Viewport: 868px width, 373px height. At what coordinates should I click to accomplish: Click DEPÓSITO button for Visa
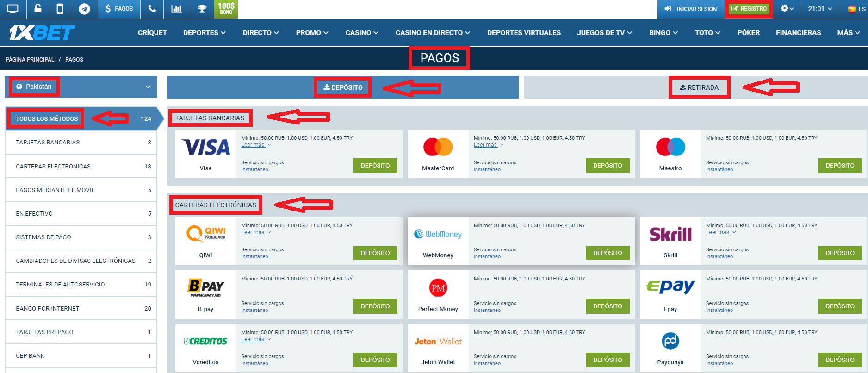click(x=375, y=166)
